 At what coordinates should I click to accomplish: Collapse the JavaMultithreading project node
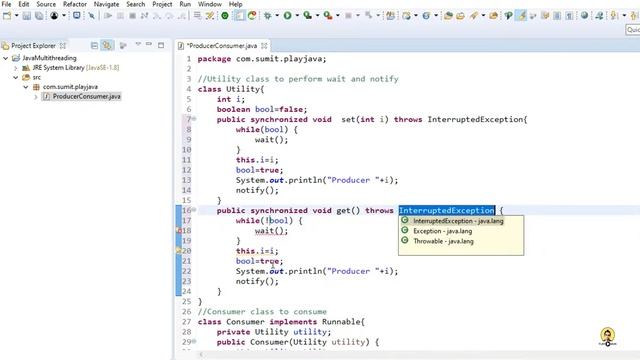[x=5, y=58]
